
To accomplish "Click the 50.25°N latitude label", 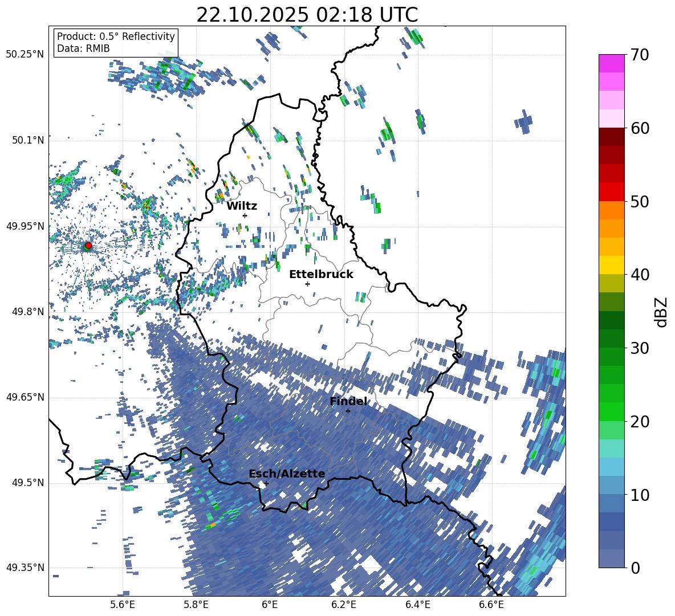I will [x=25, y=54].
